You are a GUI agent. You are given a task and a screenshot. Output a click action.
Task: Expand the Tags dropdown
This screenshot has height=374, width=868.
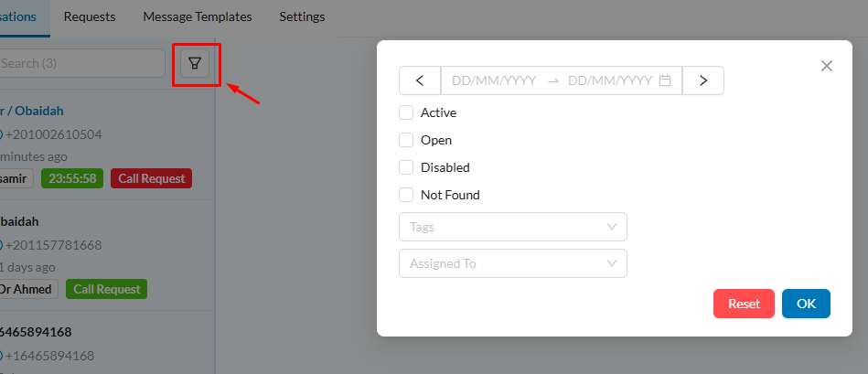pos(513,227)
